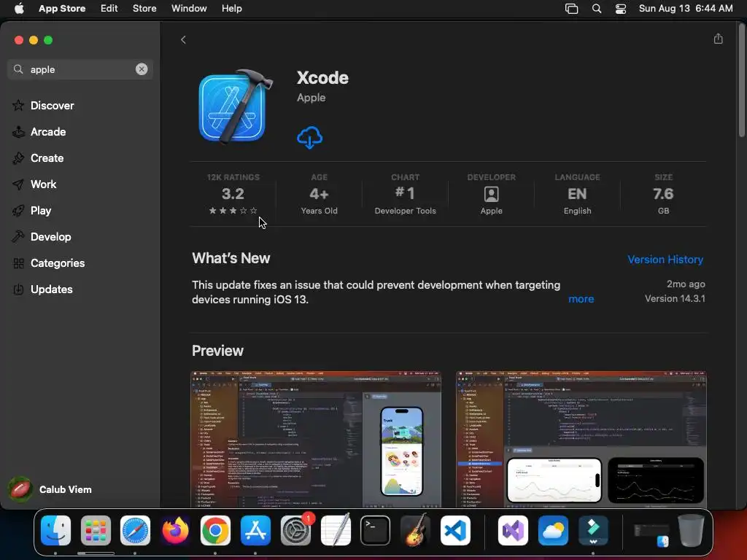The image size is (747, 560).
Task: Click the Version 14.3.1 text
Action: [675, 298]
